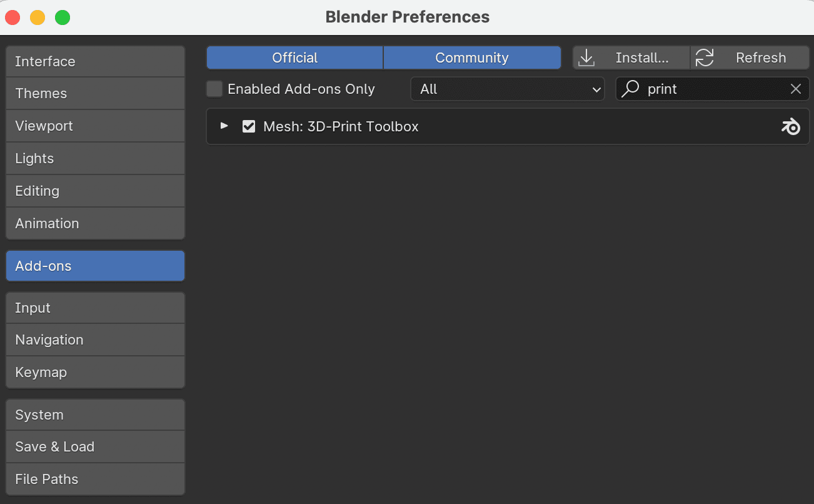Switch to the Community add-ons tab
Viewport: 814px width, 504px height.
[472, 58]
